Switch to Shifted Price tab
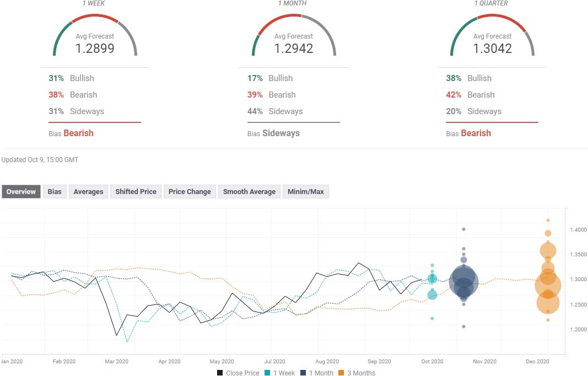This screenshot has width=588, height=376. pyautogui.click(x=136, y=191)
